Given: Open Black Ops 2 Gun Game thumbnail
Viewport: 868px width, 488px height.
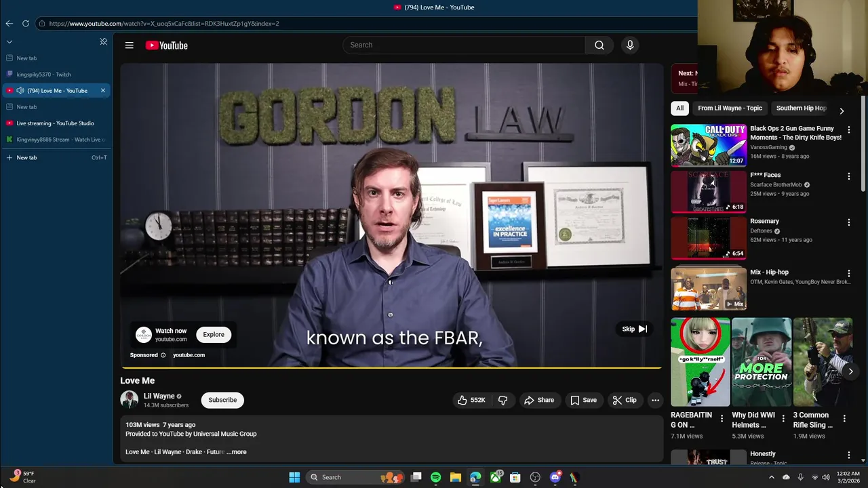Looking at the screenshot, I should [x=709, y=145].
